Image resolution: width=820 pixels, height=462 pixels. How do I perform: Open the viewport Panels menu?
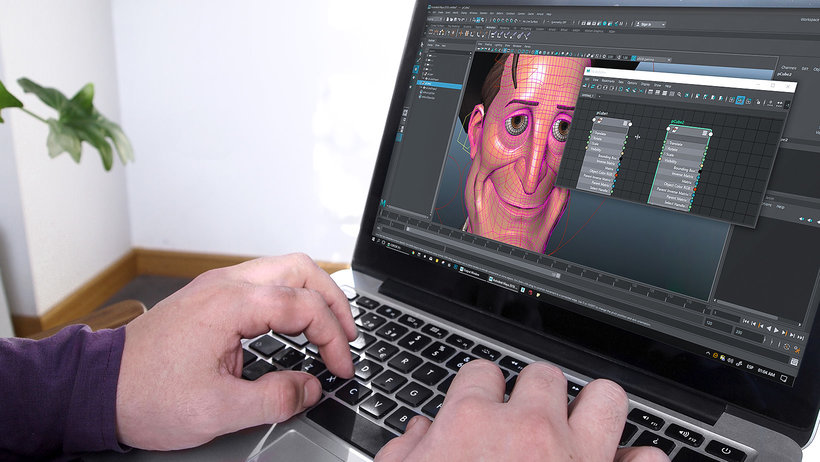[x=528, y=47]
